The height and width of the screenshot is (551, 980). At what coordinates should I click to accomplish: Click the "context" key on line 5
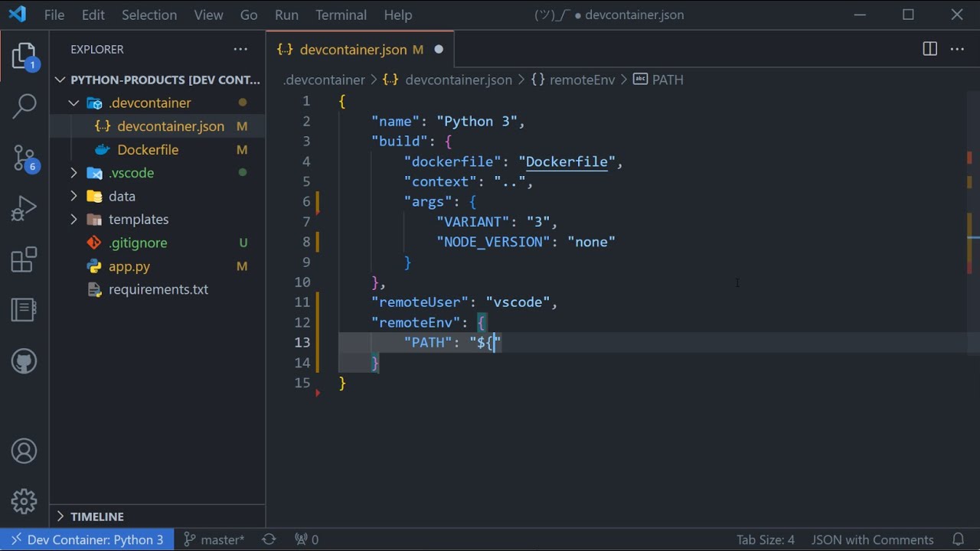(440, 181)
